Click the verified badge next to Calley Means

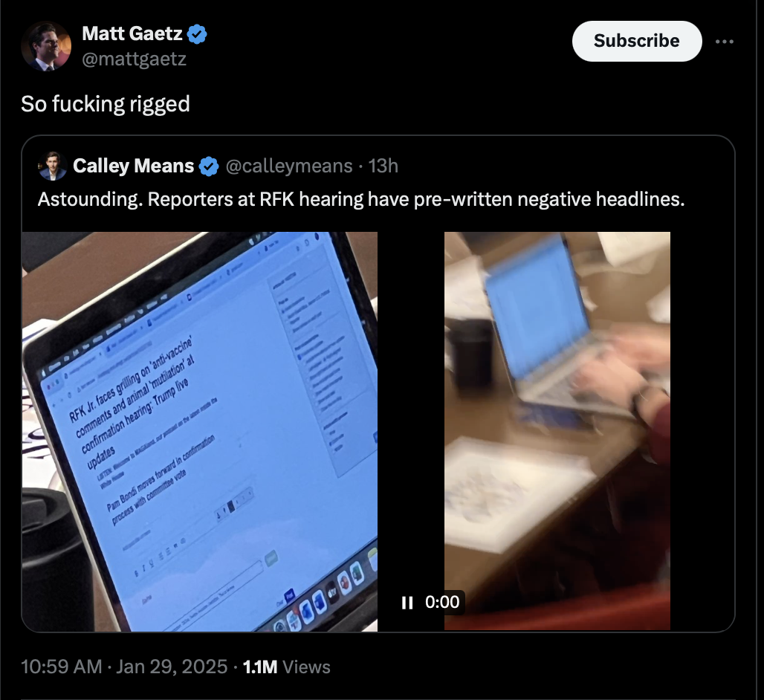pos(210,166)
